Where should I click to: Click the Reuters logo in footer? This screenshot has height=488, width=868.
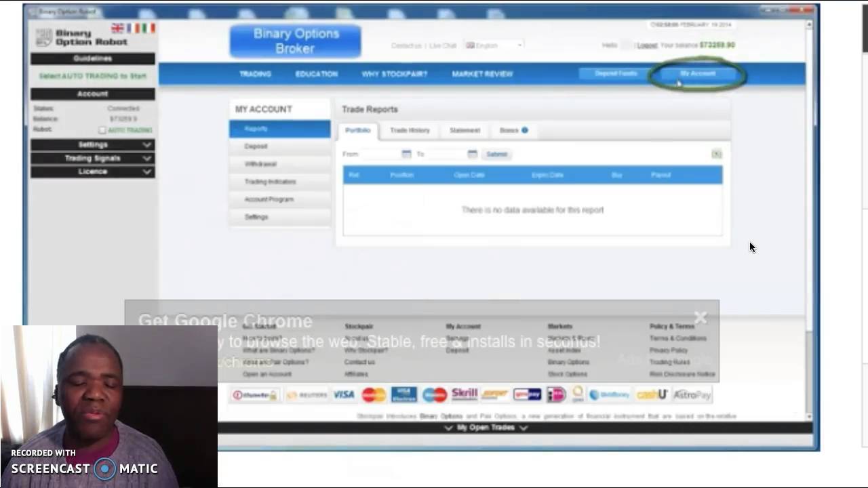pyautogui.click(x=307, y=395)
